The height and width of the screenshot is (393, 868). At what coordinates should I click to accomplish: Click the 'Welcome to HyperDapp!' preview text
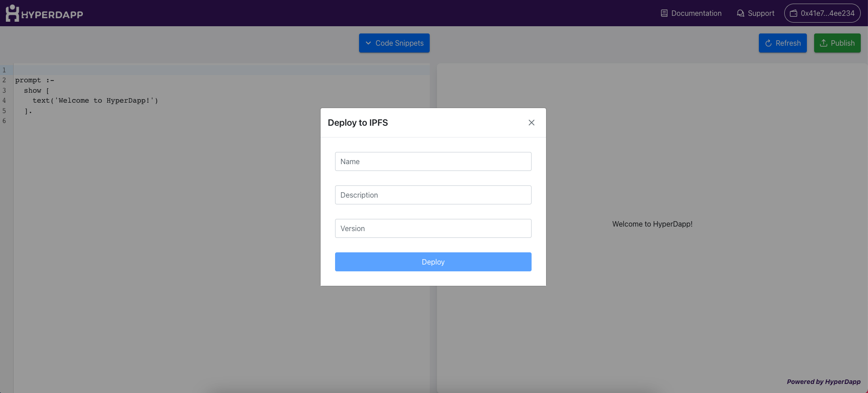tap(652, 224)
